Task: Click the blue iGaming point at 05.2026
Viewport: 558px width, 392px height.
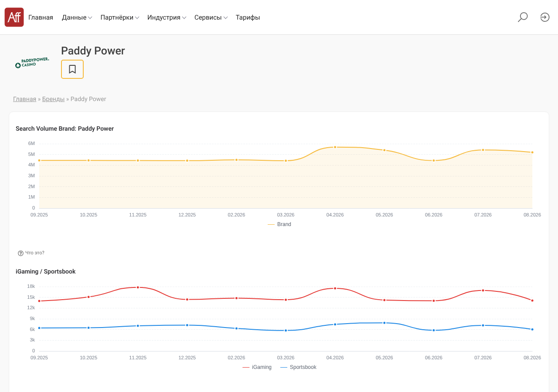Action: coord(384,323)
